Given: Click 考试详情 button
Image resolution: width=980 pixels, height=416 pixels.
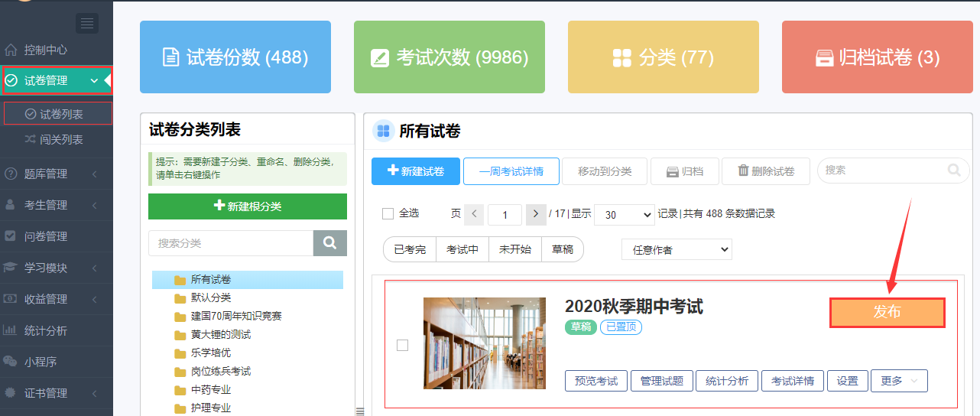Looking at the screenshot, I should [x=793, y=381].
